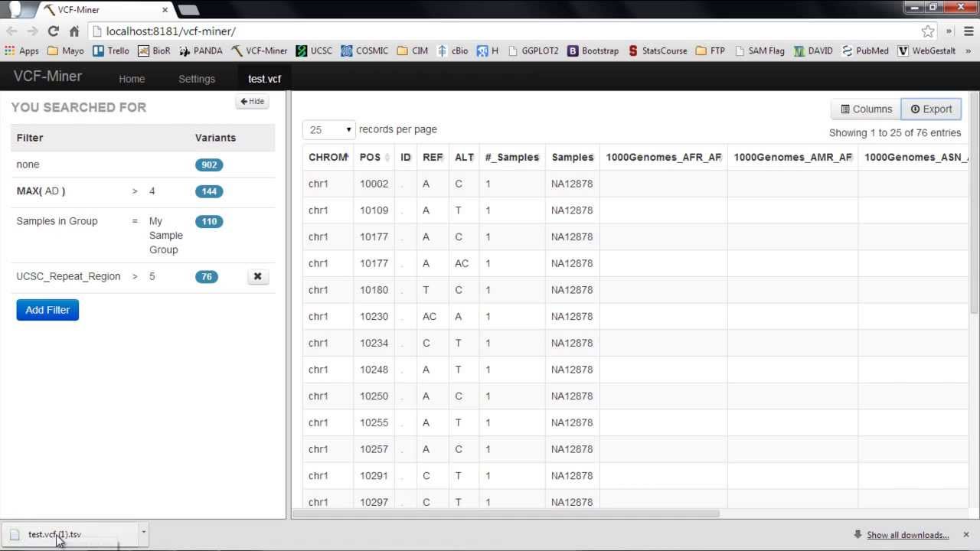Open the records per page dropdown
Viewport: 980px width, 551px height.
(328, 130)
